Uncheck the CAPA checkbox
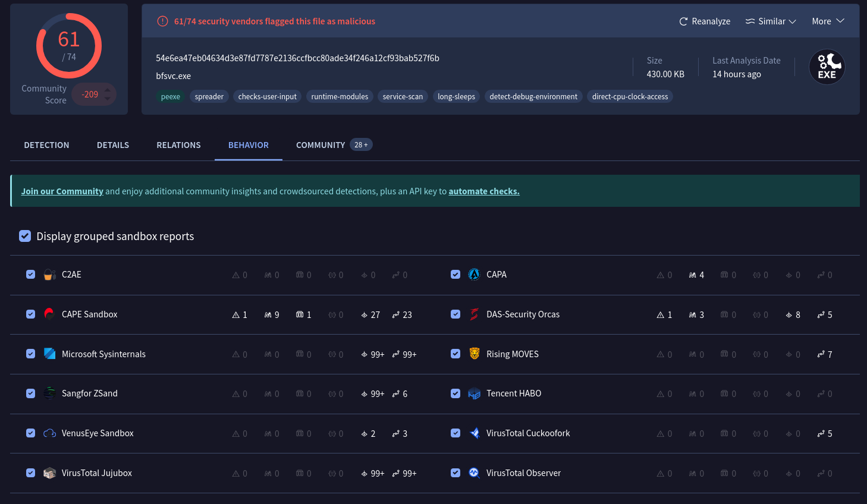 456,275
